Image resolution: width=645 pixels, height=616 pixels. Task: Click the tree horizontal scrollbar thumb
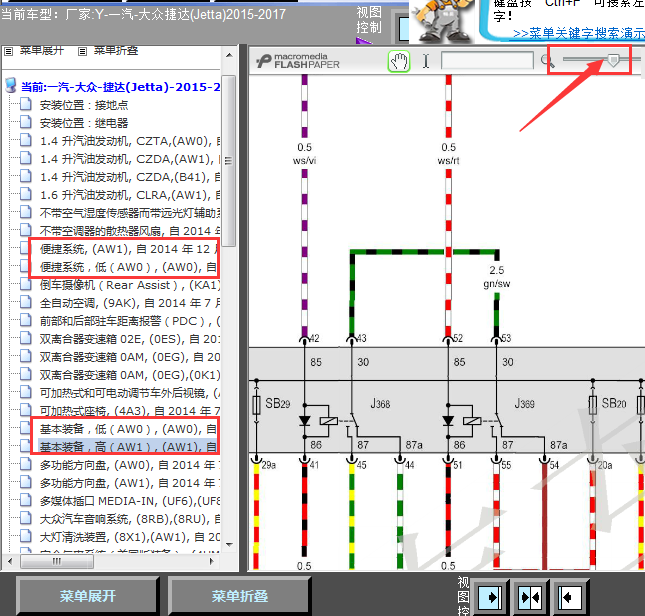click(x=57, y=561)
